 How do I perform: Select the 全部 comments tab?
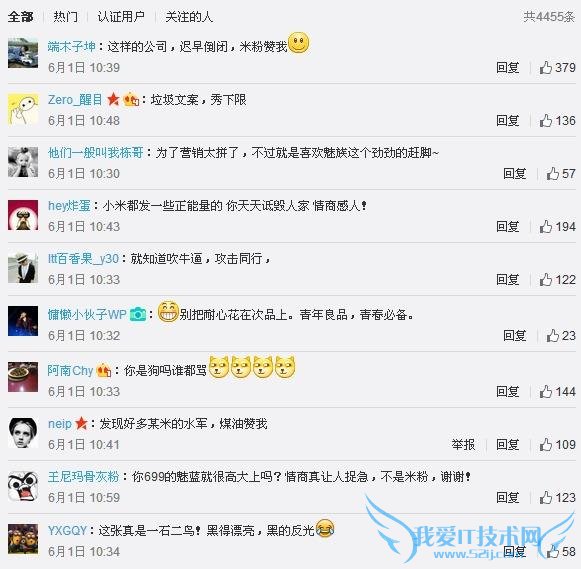[20, 17]
